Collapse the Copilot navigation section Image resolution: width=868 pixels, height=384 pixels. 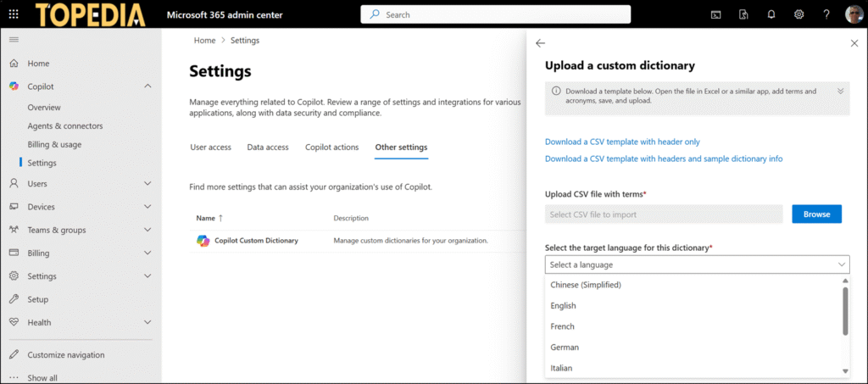(147, 86)
